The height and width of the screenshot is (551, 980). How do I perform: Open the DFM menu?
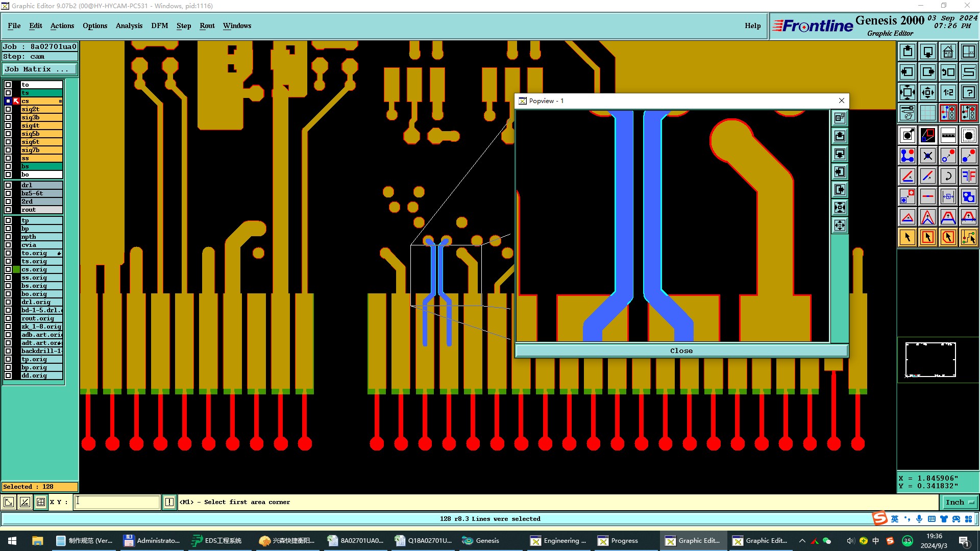click(x=159, y=26)
